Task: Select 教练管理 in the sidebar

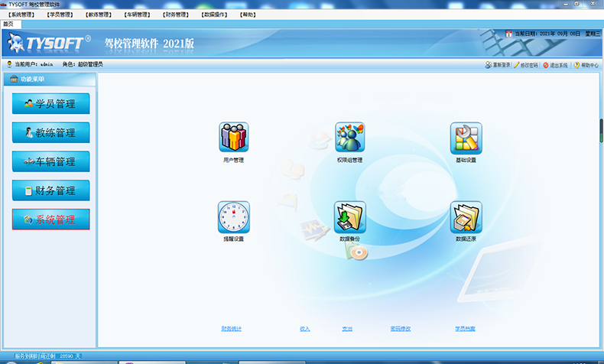Action: click(x=50, y=132)
